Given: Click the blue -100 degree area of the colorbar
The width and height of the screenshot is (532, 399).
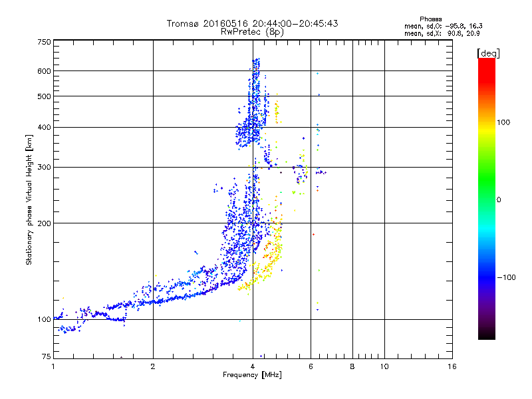Looking at the screenshot, I should click(x=487, y=277).
